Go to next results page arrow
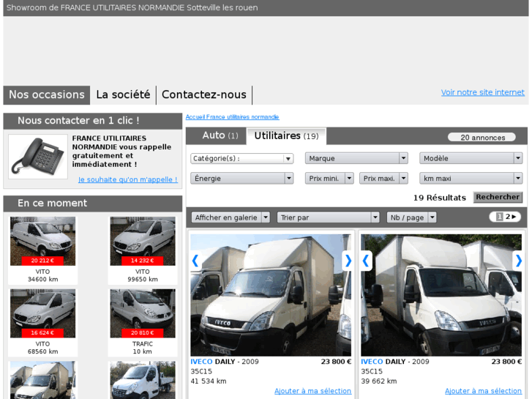 514,217
